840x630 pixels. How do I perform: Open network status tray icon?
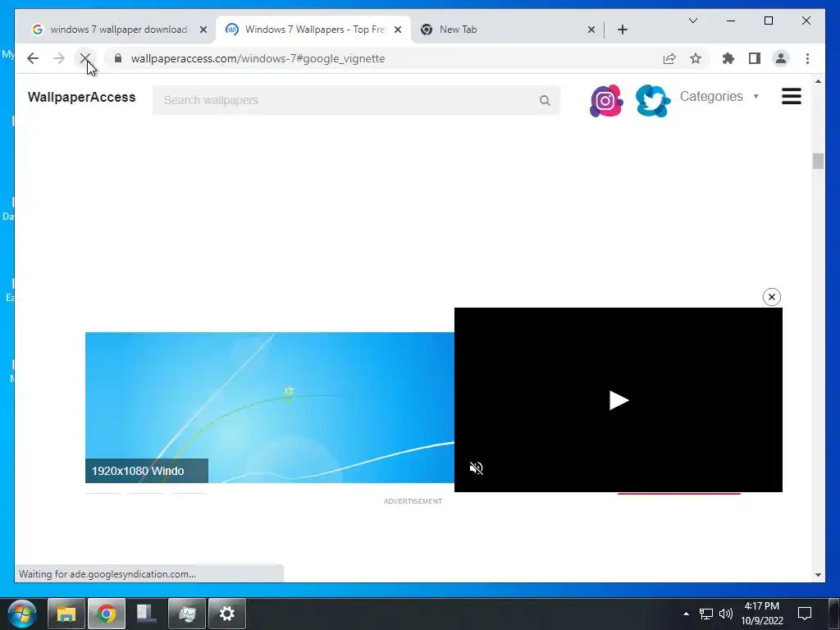706,614
